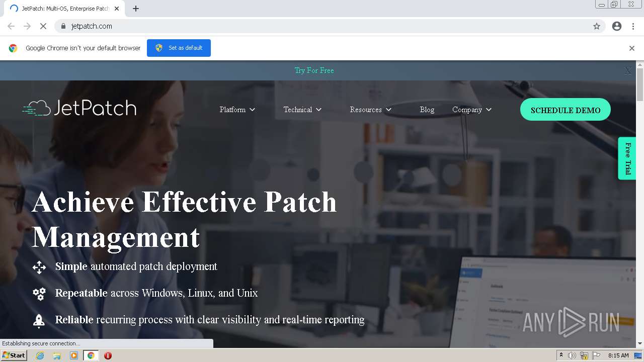Select the JetPatch browser tab
Image resolution: width=644 pixels, height=362 pixels.
coord(64,9)
